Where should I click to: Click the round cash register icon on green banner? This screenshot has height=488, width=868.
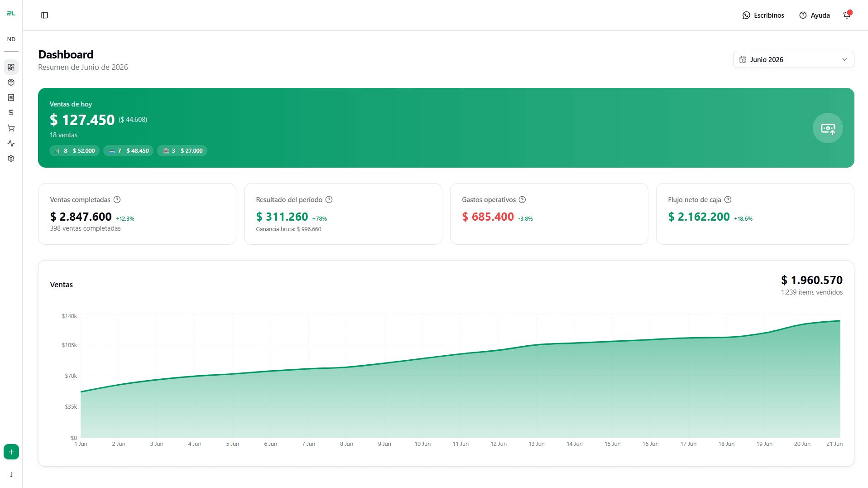pos(828,128)
